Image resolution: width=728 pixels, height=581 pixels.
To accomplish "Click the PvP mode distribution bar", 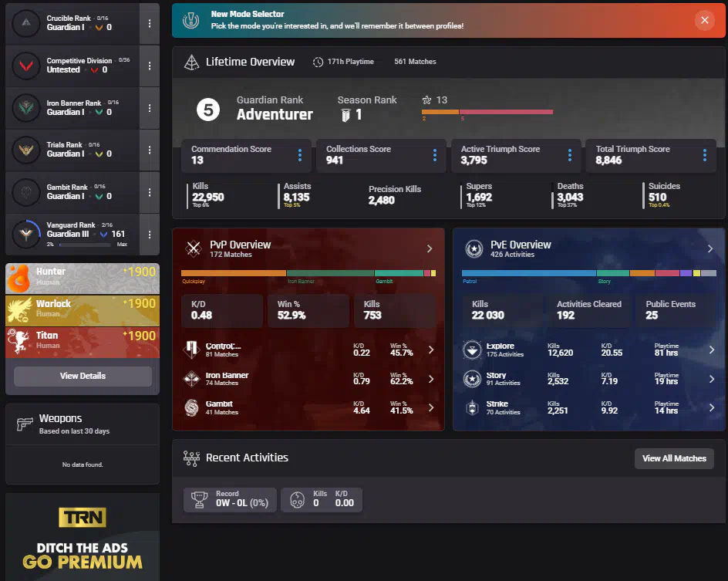I will coord(308,273).
